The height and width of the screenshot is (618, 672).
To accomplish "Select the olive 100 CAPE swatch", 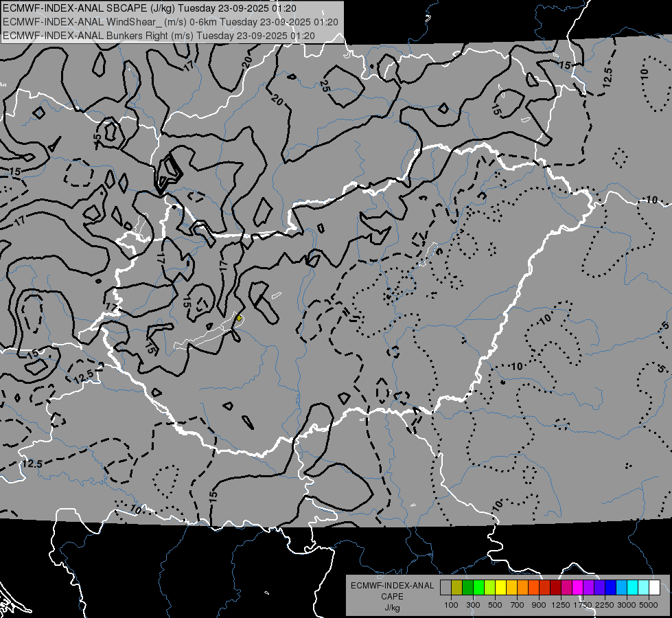I will tap(456, 588).
